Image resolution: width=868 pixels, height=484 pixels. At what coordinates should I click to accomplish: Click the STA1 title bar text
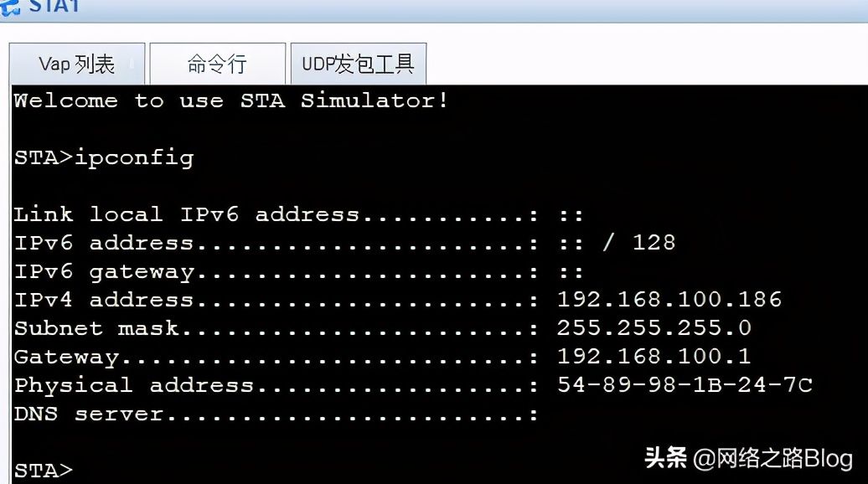point(54,7)
